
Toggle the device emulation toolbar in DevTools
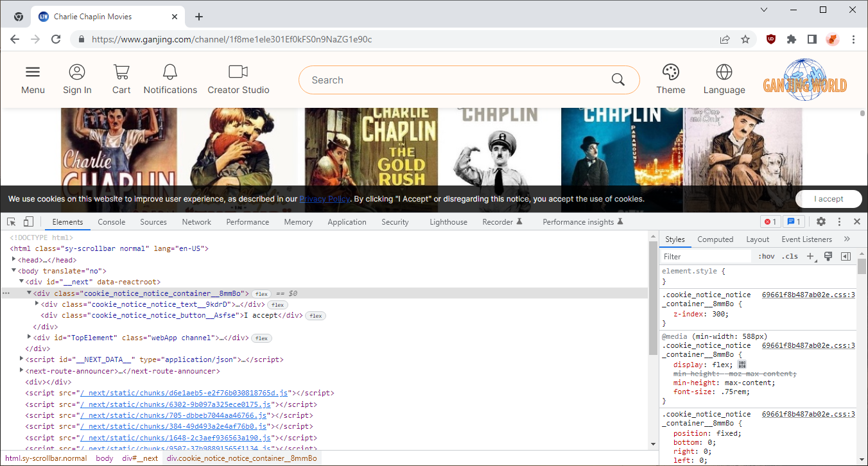pos(28,221)
